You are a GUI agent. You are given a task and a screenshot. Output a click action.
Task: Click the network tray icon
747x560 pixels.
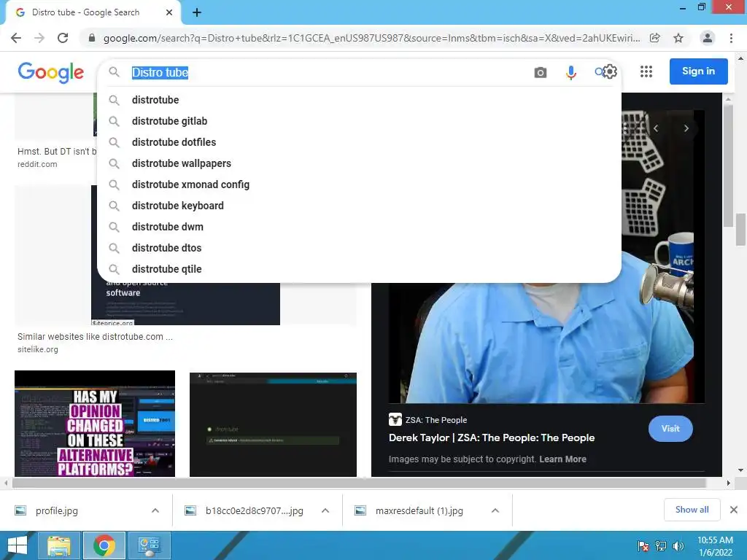pos(660,546)
